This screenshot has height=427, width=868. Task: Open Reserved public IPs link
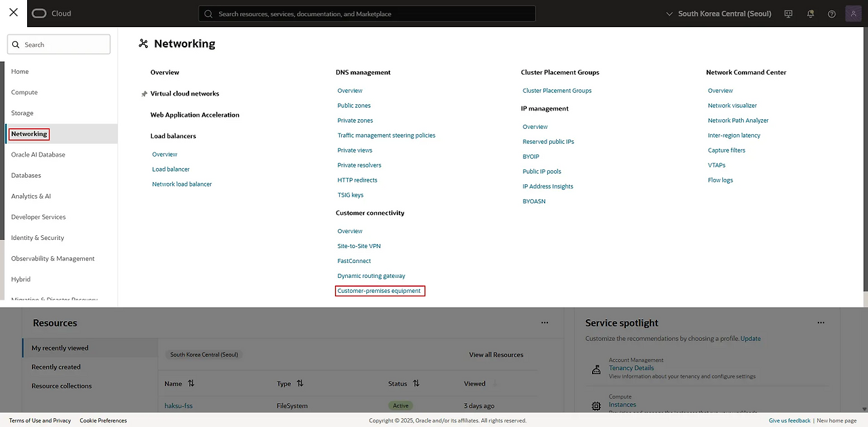click(x=548, y=142)
